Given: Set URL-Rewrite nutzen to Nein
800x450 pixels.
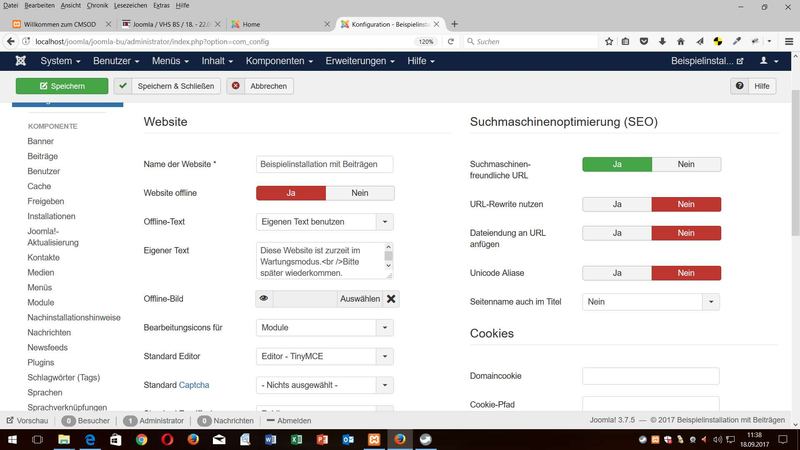Looking at the screenshot, I should (x=686, y=204).
